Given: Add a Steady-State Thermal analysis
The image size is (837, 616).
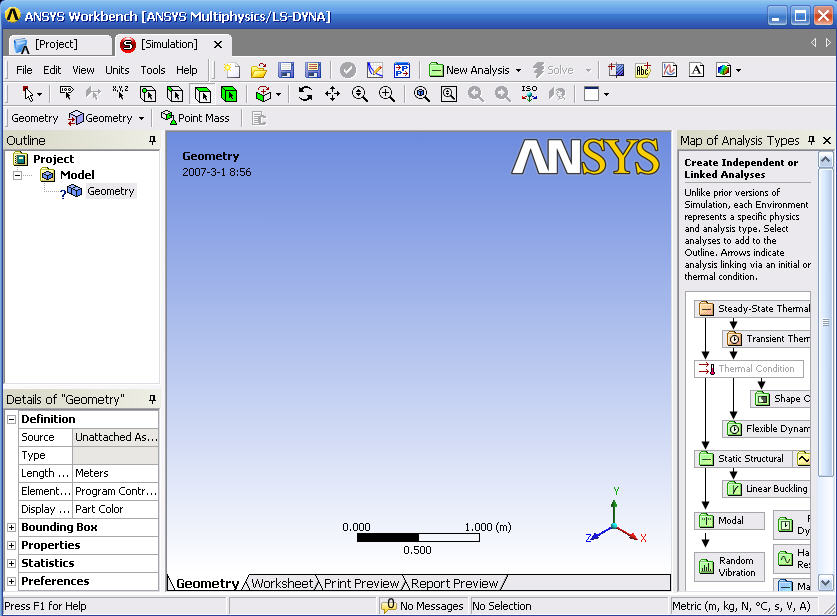Looking at the screenshot, I should 753,309.
